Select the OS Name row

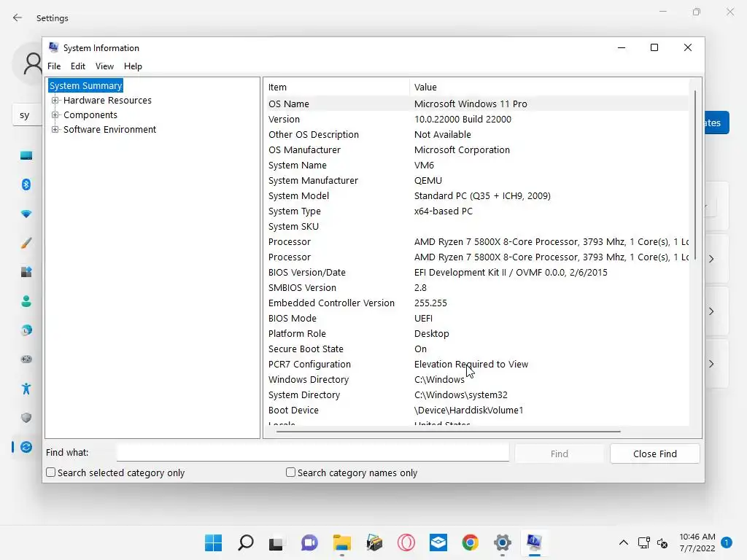[476, 104]
